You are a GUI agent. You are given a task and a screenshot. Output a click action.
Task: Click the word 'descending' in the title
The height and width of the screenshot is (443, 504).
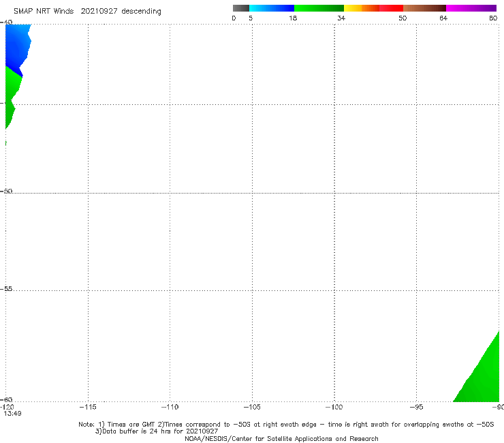tap(141, 12)
